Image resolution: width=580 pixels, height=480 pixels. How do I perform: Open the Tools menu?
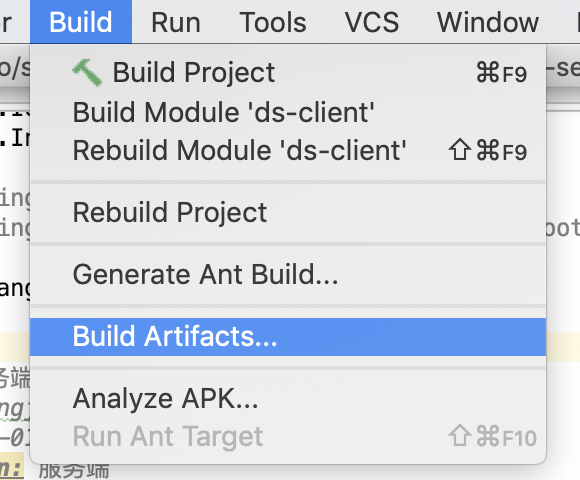tap(273, 22)
